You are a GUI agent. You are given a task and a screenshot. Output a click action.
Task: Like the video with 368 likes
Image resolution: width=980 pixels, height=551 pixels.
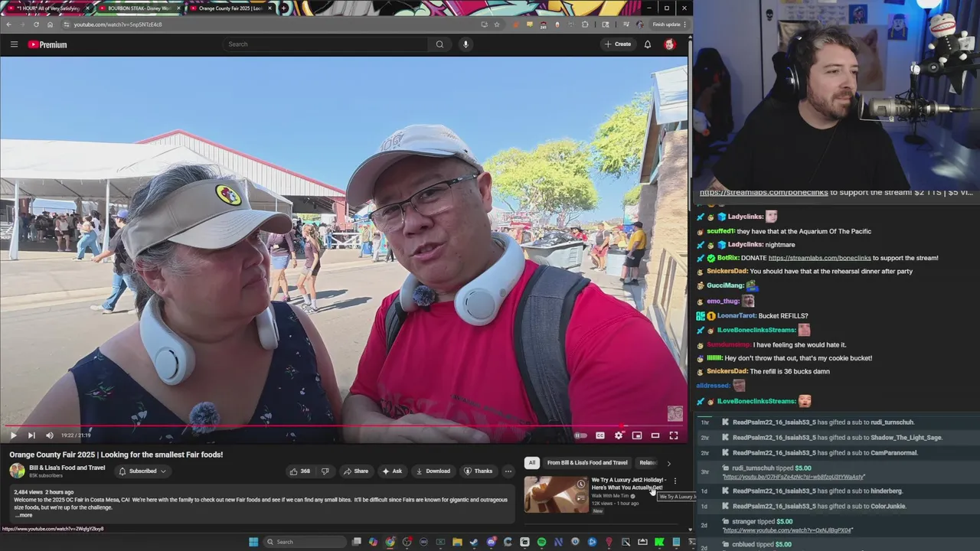(300, 471)
